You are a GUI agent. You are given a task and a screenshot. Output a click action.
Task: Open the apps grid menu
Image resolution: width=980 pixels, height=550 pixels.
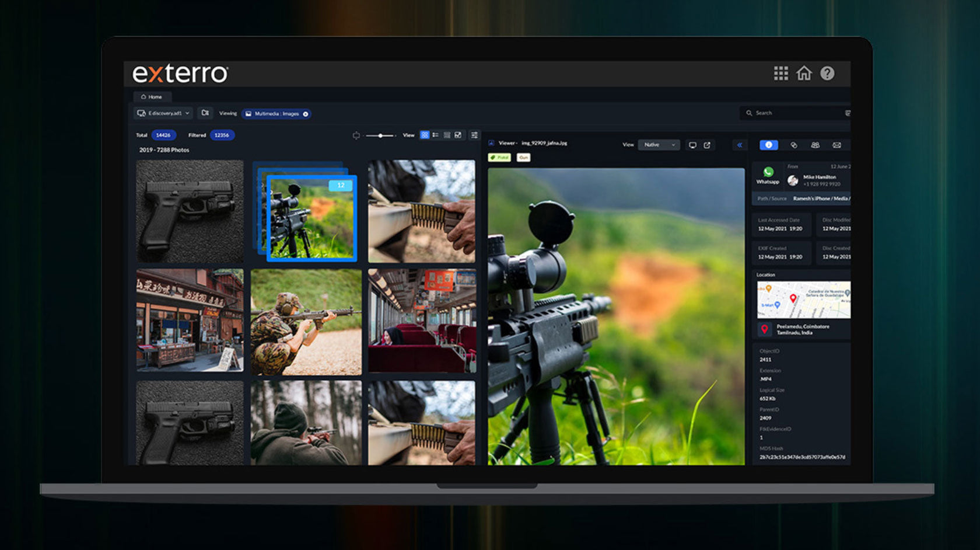780,73
